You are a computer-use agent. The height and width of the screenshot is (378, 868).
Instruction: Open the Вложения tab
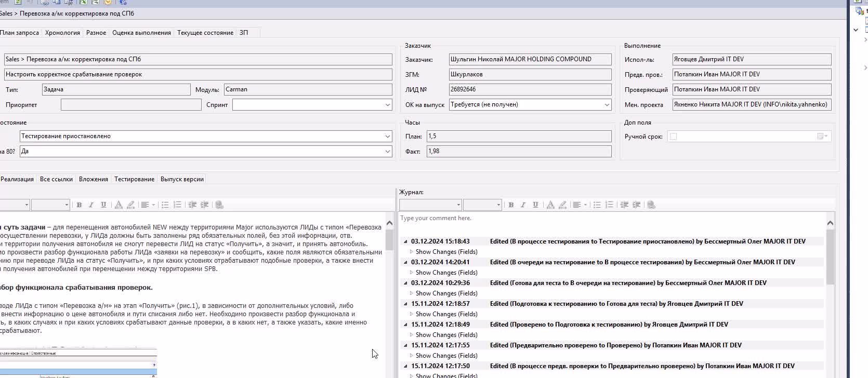pos(94,179)
